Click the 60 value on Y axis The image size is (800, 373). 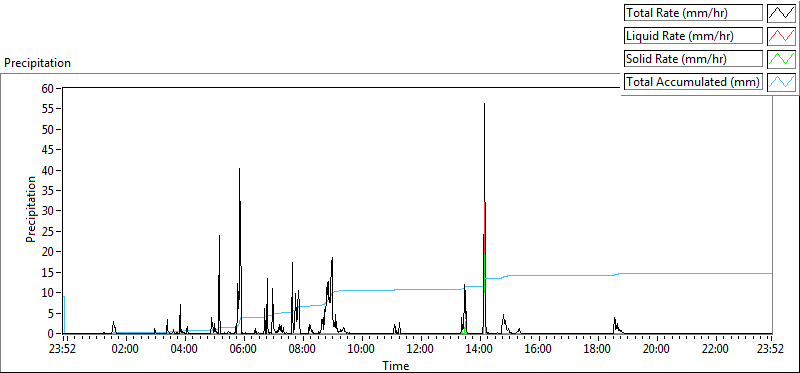pos(47,88)
